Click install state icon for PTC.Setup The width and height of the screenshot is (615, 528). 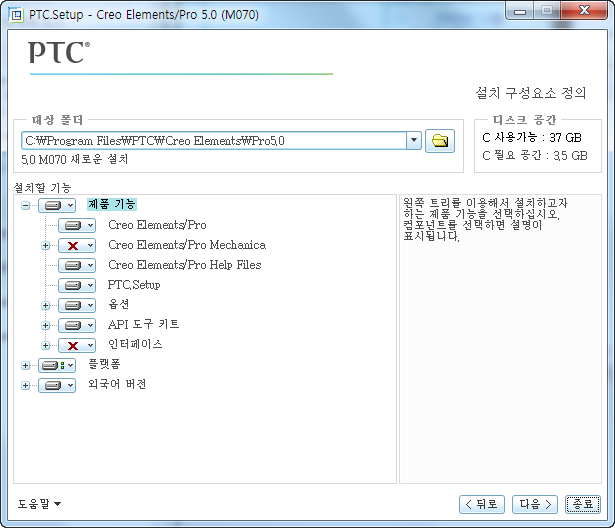tap(73, 285)
